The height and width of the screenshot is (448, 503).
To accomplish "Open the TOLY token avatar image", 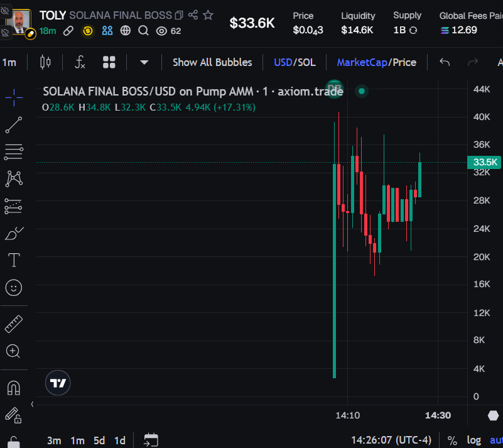I will pos(19,22).
